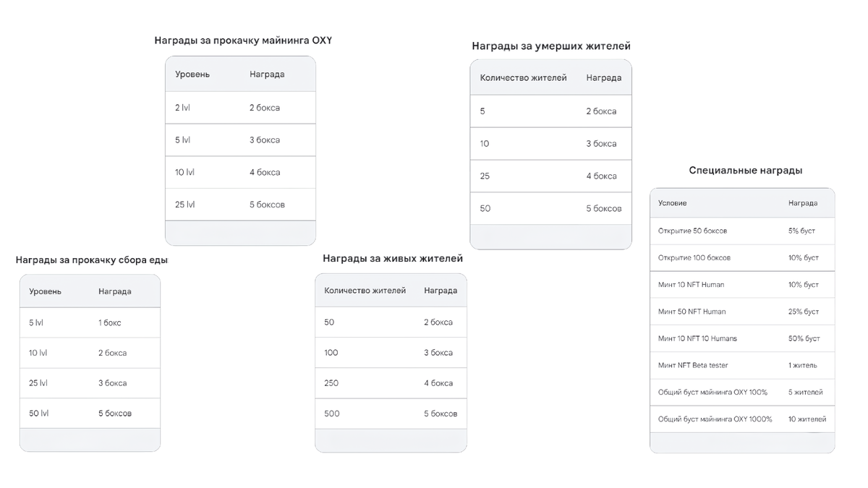Click the "Награды за умерших жителей" heading
Viewport: 868px width, 488px height.
551,46
